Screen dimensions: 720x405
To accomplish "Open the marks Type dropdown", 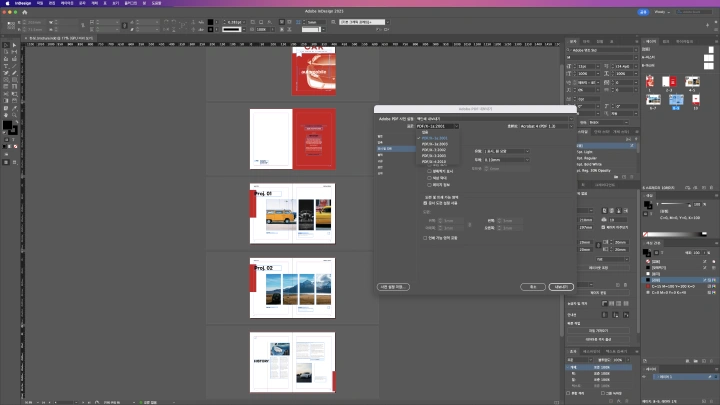I will [x=506, y=152].
